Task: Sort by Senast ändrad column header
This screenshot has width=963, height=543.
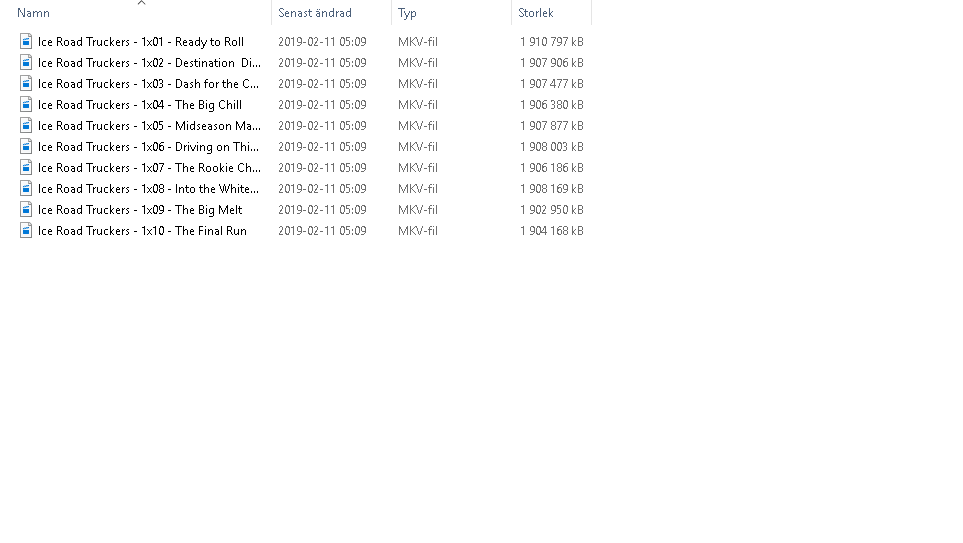Action: [x=314, y=13]
